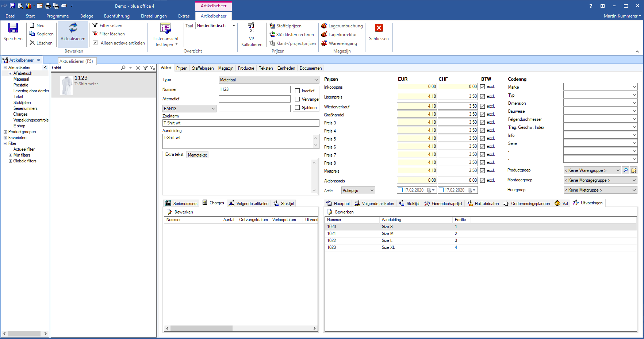
Task: Click the Zoekterm input field
Action: (x=241, y=123)
